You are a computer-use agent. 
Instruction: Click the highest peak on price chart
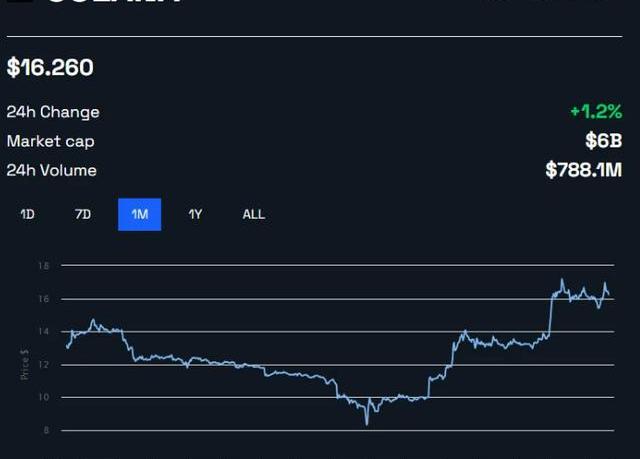pos(562,280)
